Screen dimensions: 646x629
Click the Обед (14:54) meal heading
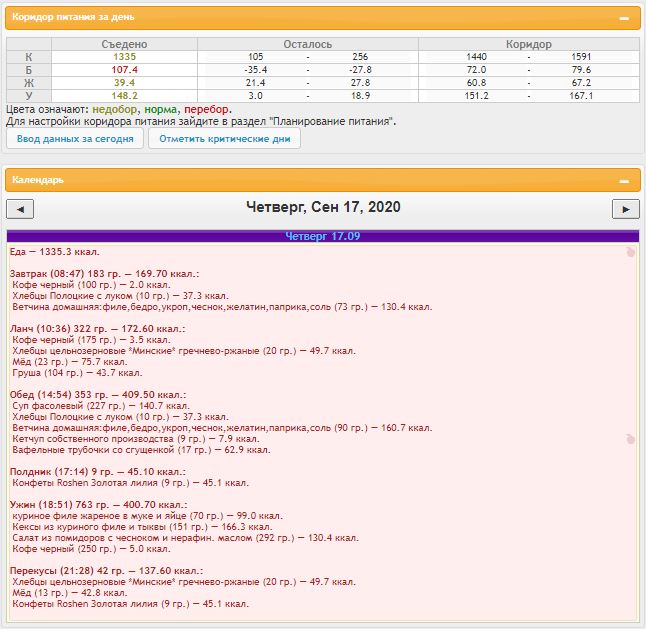pyautogui.click(x=98, y=395)
